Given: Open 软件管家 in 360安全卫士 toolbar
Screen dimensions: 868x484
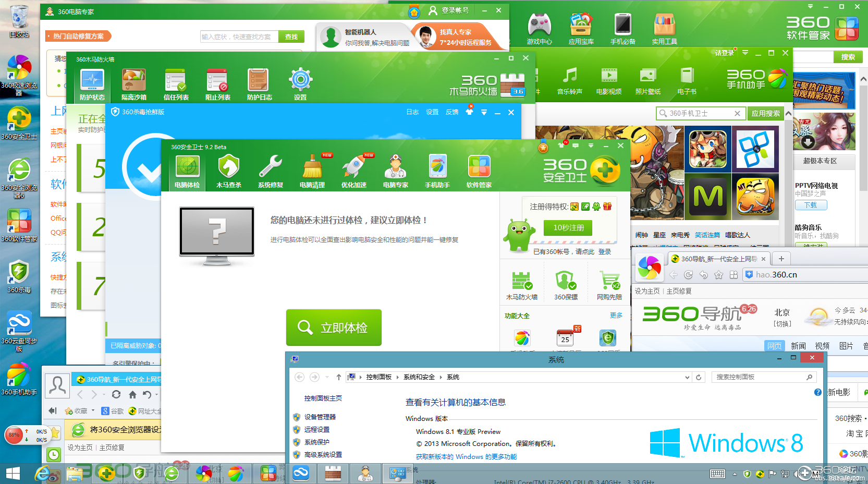Looking at the screenshot, I should (479, 171).
